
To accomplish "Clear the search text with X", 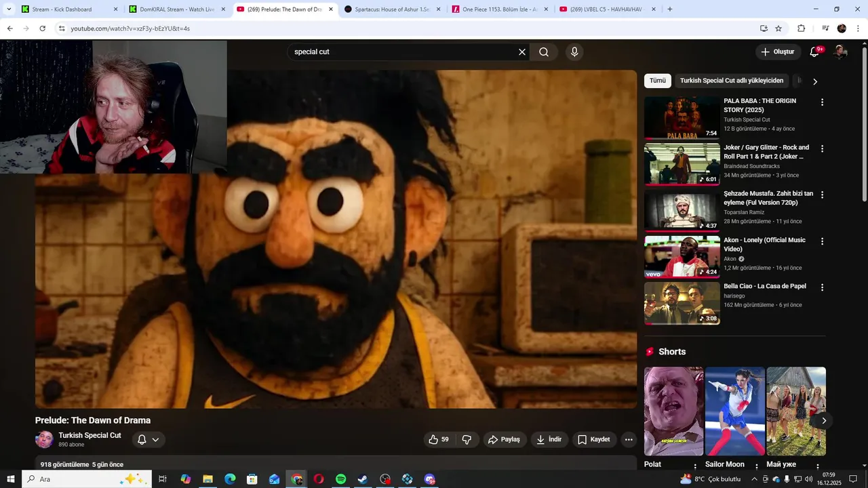I will pos(522,52).
